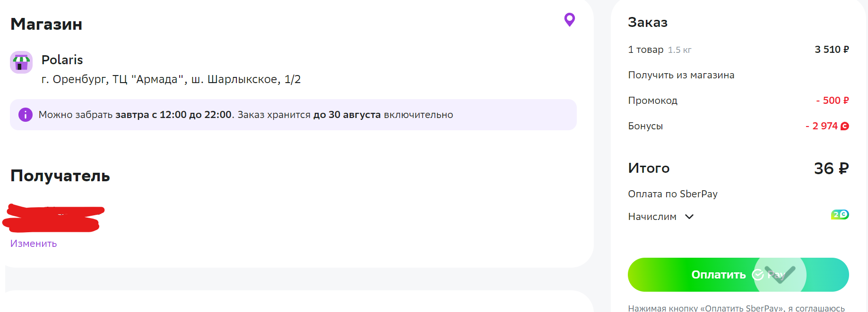Viewport: 868px width, 312px height.
Task: Click the Промокод row label
Action: tap(652, 101)
